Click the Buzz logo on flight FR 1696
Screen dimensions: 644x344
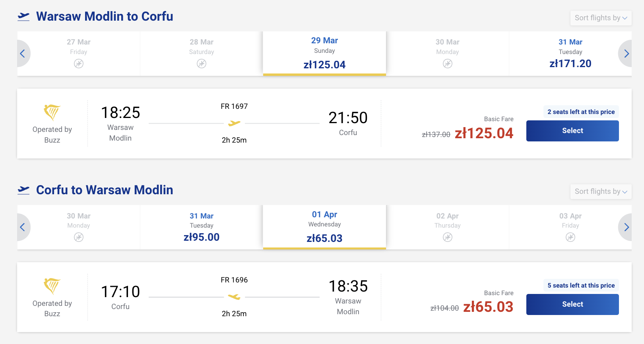(x=52, y=286)
